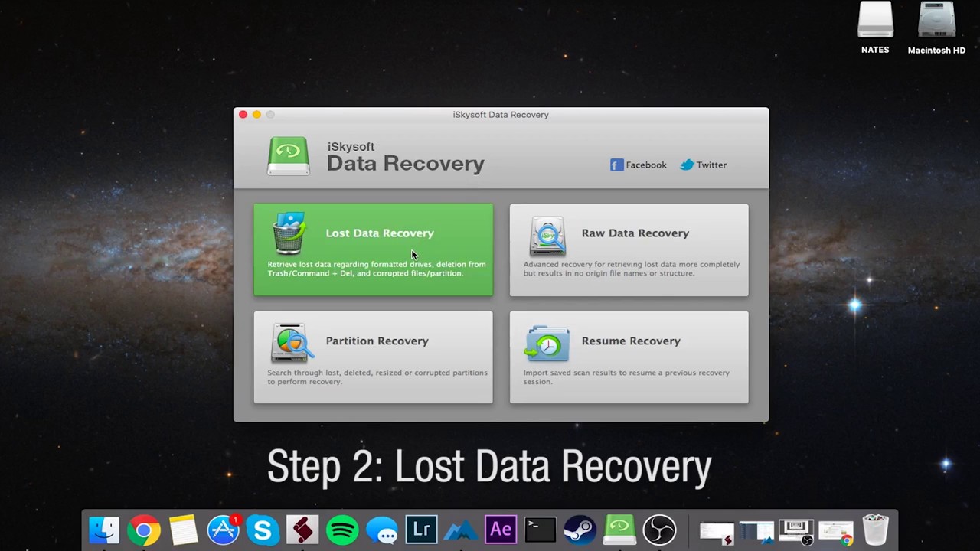
Task: Open the Twitter link
Action: (703, 165)
